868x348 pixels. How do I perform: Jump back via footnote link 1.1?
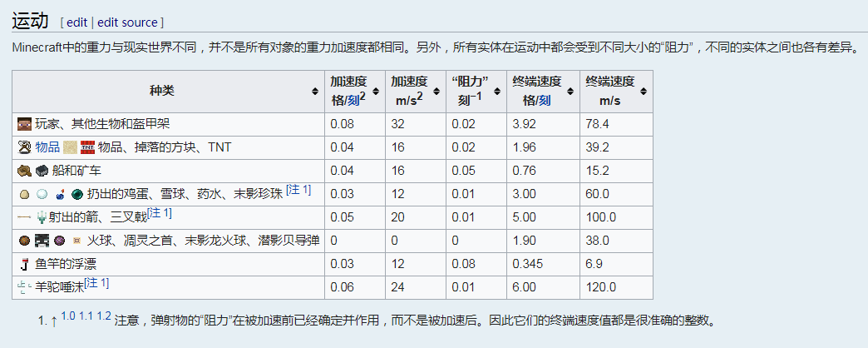point(86,316)
